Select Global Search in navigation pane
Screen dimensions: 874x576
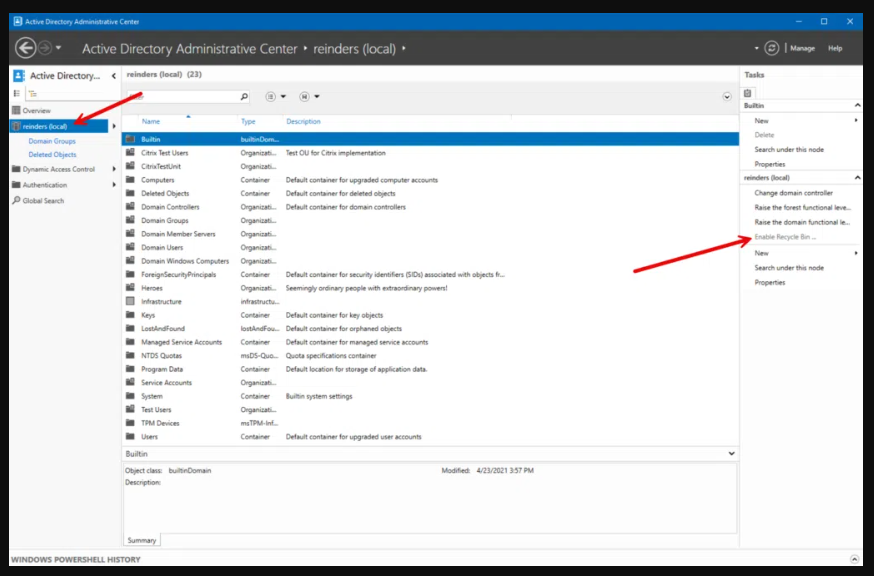tap(43, 200)
